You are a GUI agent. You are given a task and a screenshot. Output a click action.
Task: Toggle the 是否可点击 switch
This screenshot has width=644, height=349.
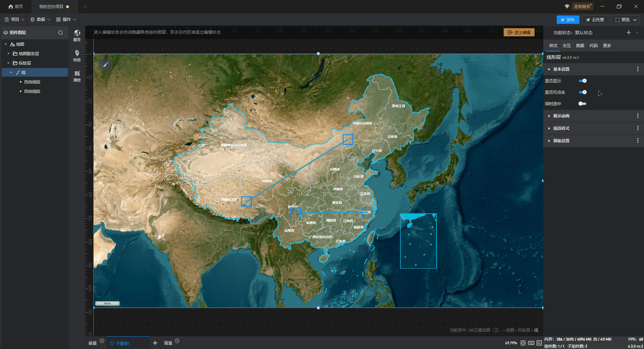(583, 92)
